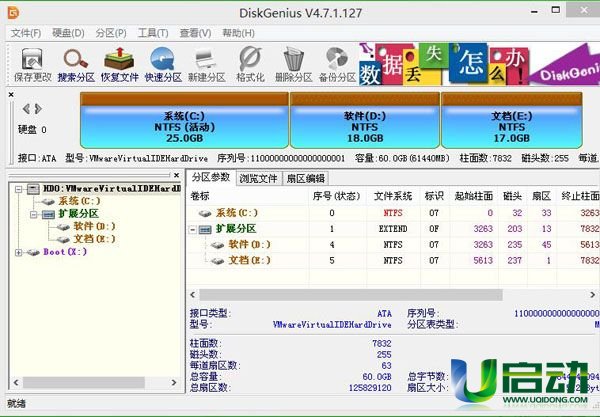The width and height of the screenshot is (600, 417).
Task: Select the 文档(E:) 17.0GB partition block
Action: pyautogui.click(x=512, y=120)
